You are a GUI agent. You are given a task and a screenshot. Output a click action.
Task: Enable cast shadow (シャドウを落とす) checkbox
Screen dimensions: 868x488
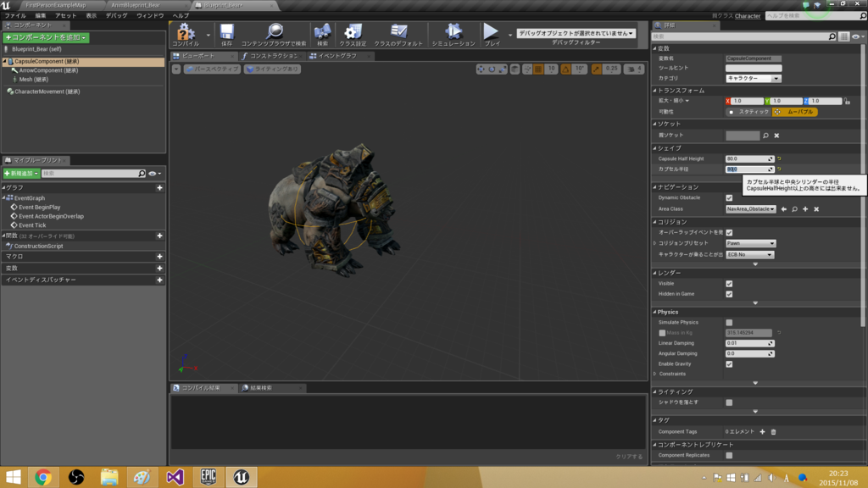[x=729, y=402]
